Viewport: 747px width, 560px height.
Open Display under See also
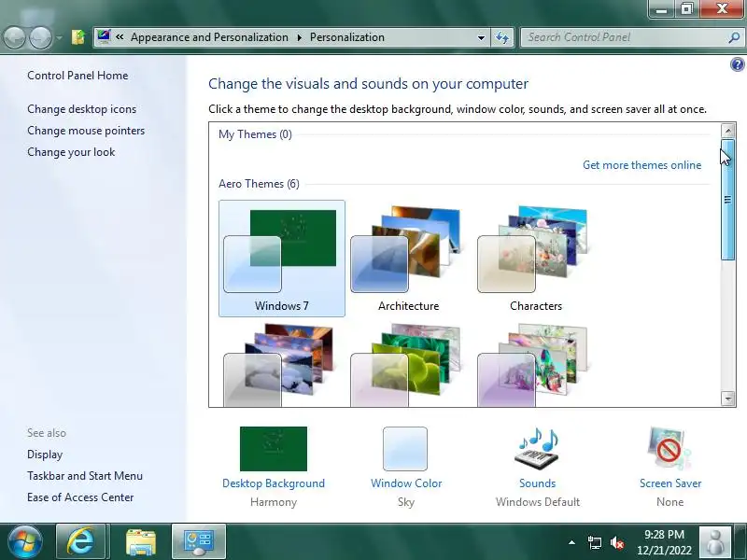(45, 455)
